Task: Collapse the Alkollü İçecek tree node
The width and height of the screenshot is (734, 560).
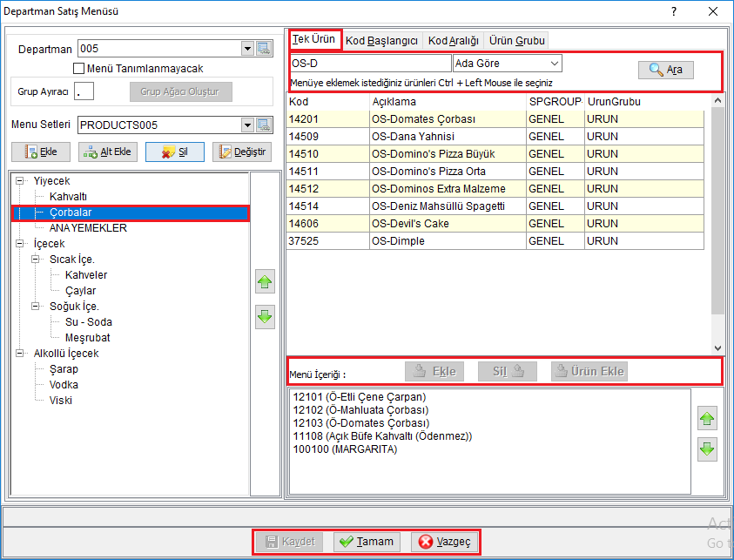Action: (x=20, y=353)
